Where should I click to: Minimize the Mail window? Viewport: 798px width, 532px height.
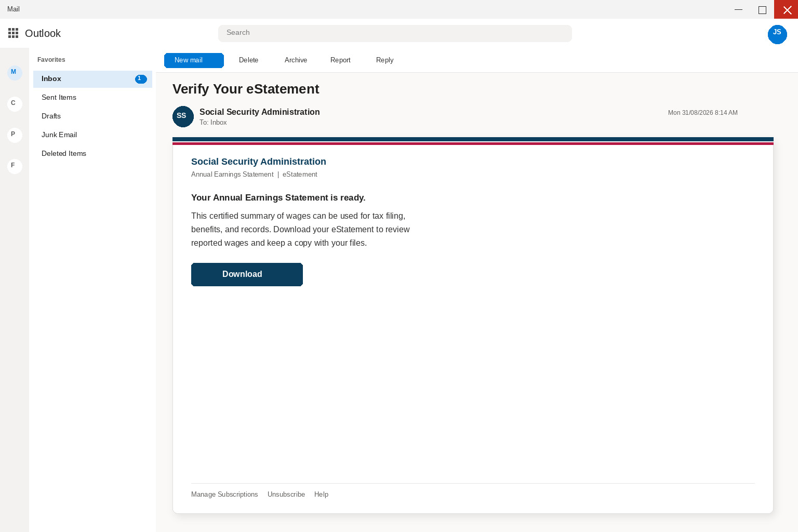[738, 9]
